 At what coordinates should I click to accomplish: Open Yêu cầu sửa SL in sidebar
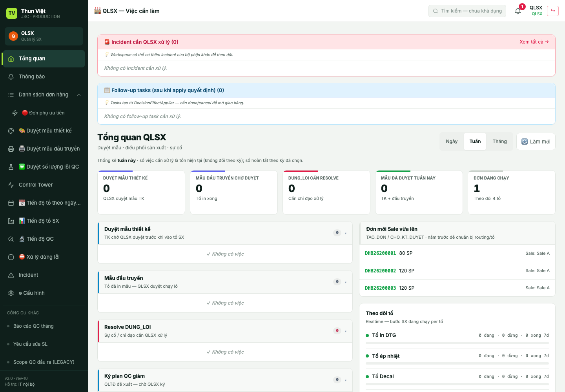pyautogui.click(x=44, y=344)
